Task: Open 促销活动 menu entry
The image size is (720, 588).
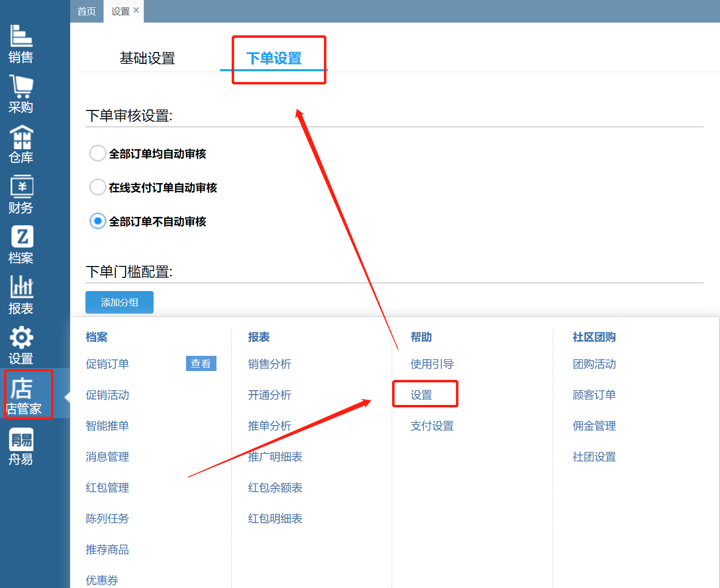Action: [x=107, y=395]
